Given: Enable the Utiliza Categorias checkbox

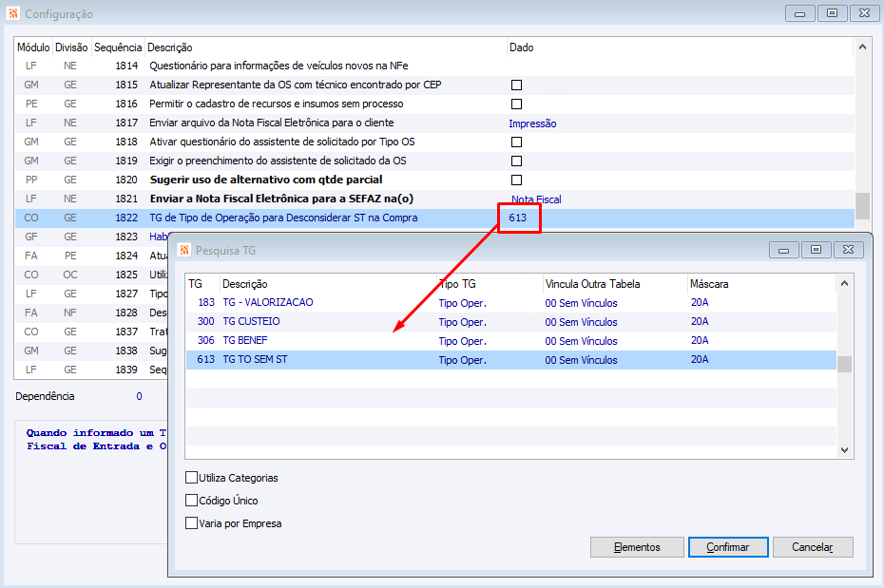Looking at the screenshot, I should click(192, 478).
